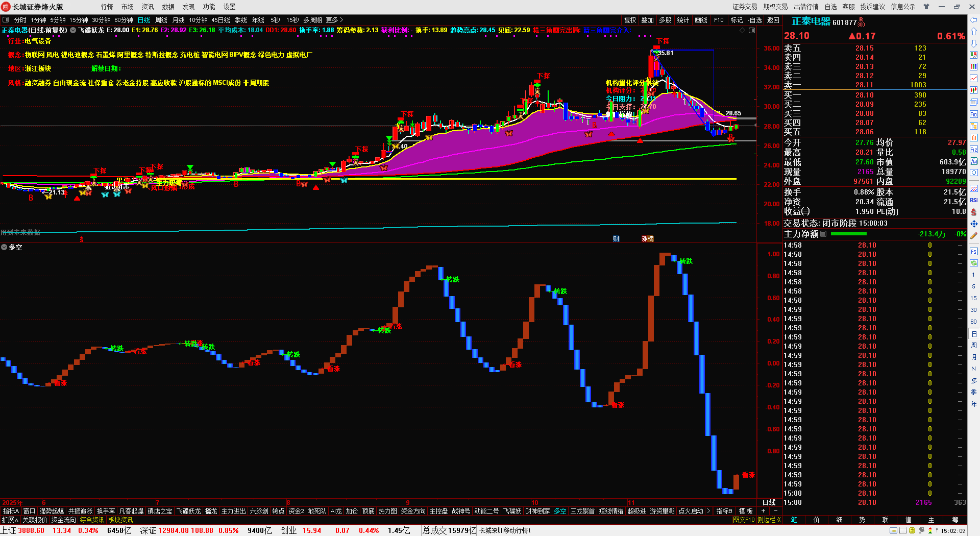Screen dimensions: 980x536
Task: Click the 图文F10 button
Action: [744, 520]
